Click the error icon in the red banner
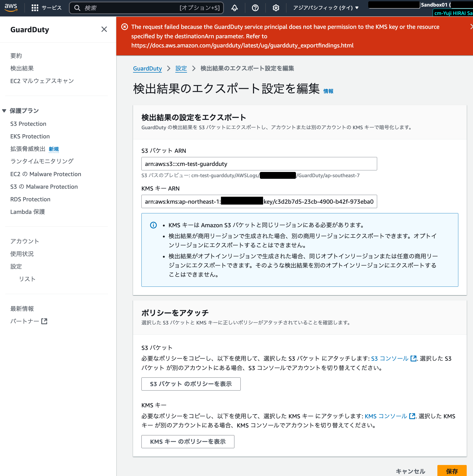This screenshot has height=476, width=473. [125, 27]
